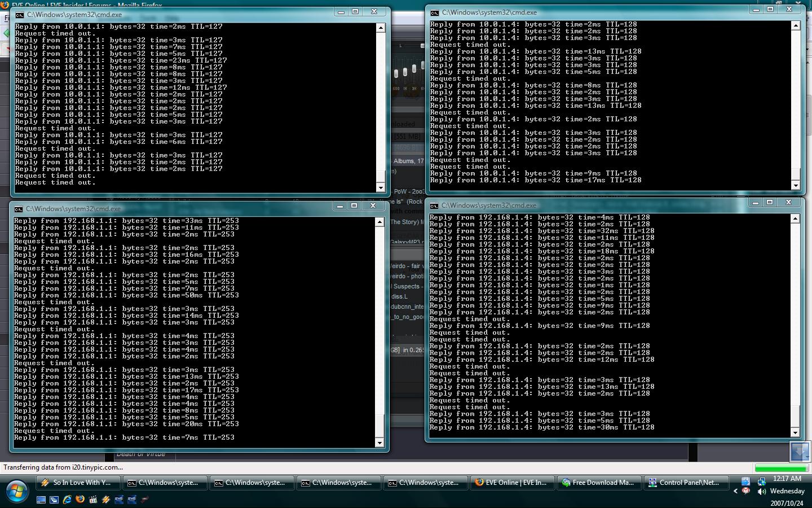
Task: Open the network connection tray icon
Action: click(x=762, y=481)
